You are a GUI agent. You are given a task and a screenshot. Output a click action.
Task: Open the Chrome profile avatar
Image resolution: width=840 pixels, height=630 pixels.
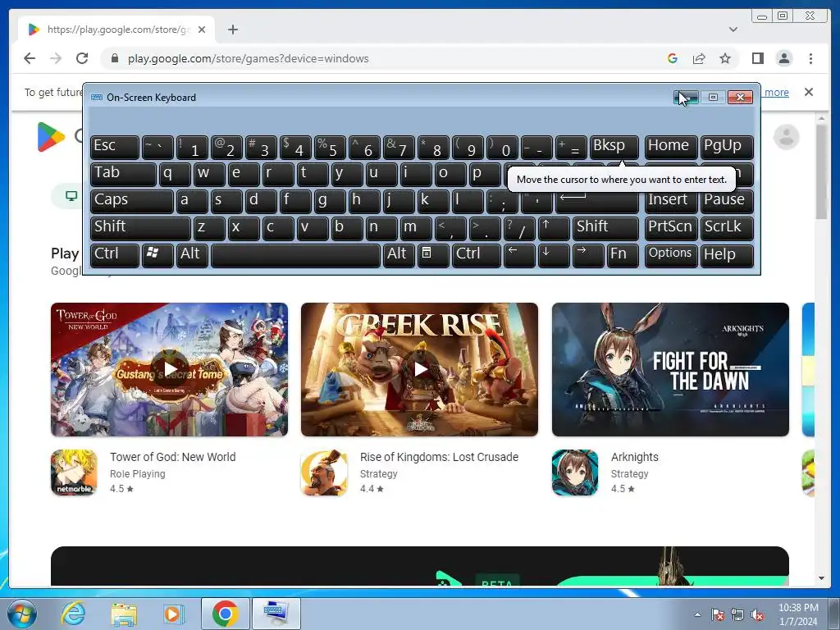pyautogui.click(x=784, y=58)
